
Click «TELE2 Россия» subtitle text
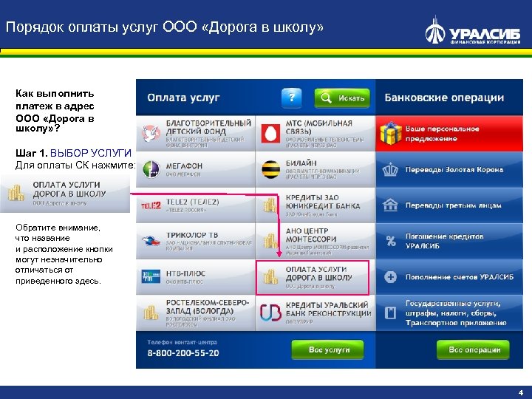point(186,211)
